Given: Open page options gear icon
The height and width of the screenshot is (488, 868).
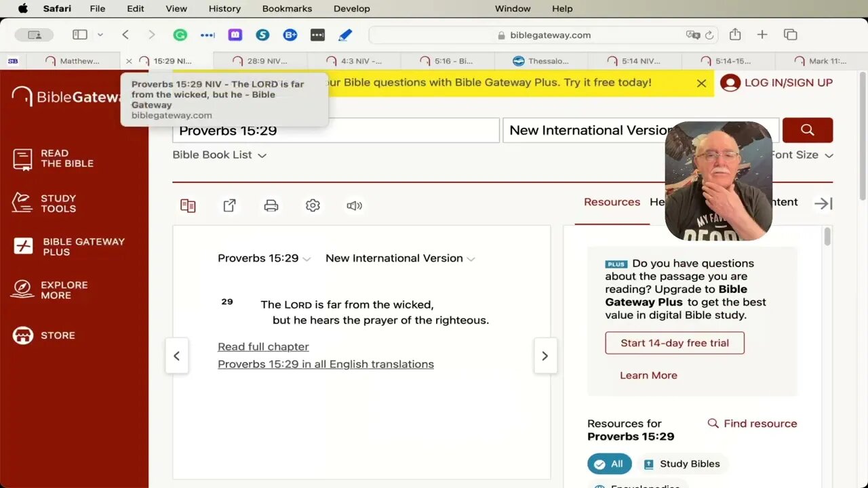Looking at the screenshot, I should click(313, 205).
